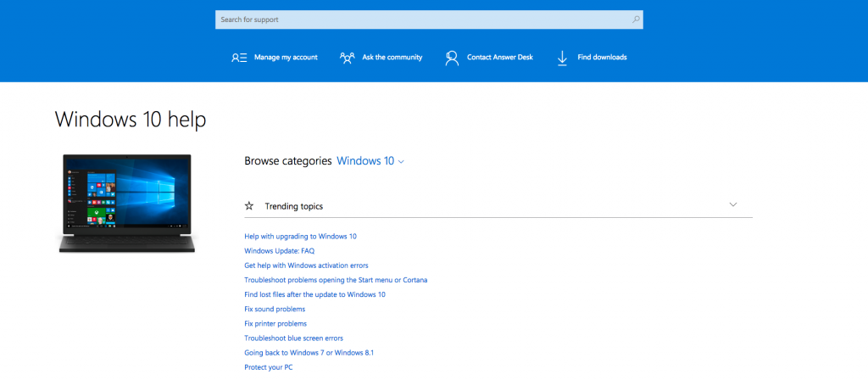Screen dimensions: 868x380
Task: Open Manage my account
Action: tap(286, 57)
